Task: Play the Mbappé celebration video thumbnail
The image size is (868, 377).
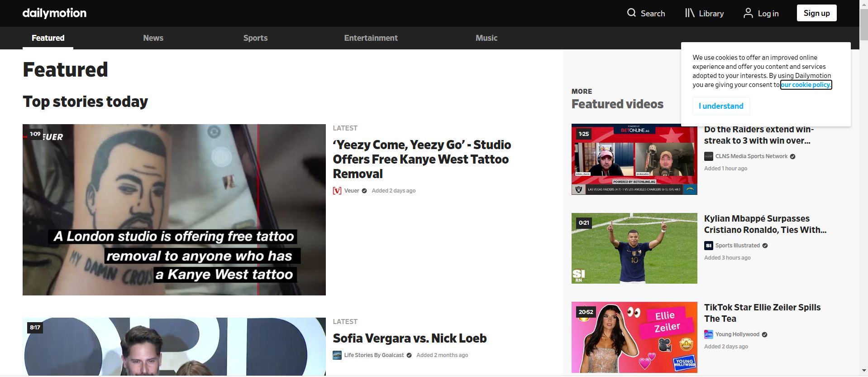Action: pyautogui.click(x=634, y=248)
